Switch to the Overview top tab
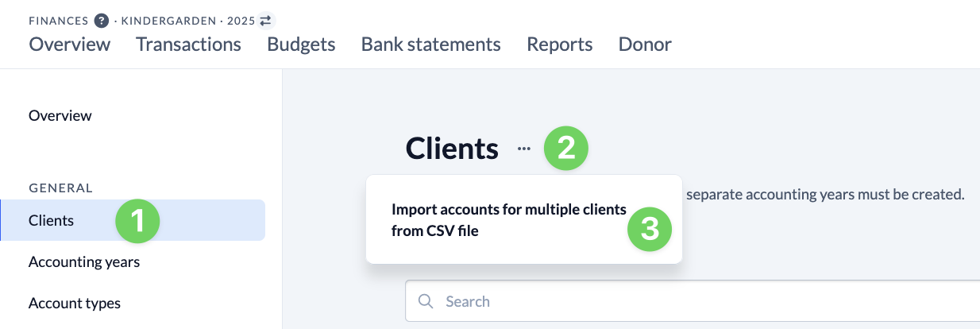Image resolution: width=980 pixels, height=329 pixels. (x=70, y=45)
